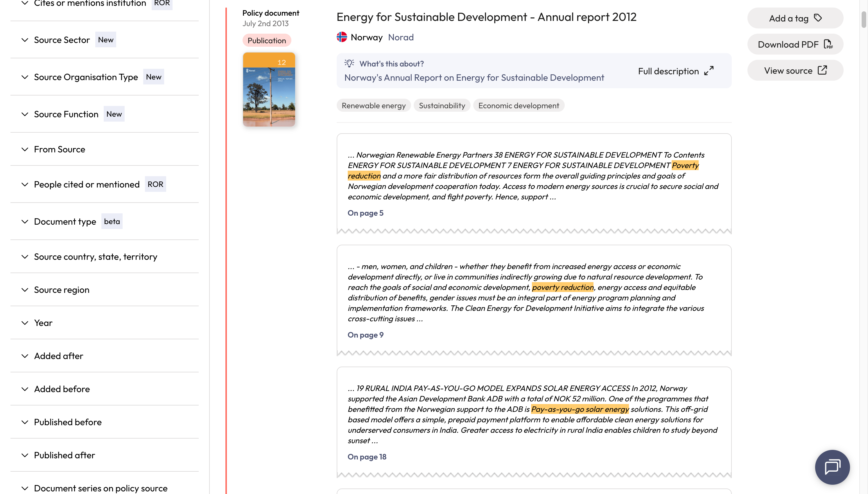Go to On page 5 excerpt link
868x494 pixels.
point(365,213)
